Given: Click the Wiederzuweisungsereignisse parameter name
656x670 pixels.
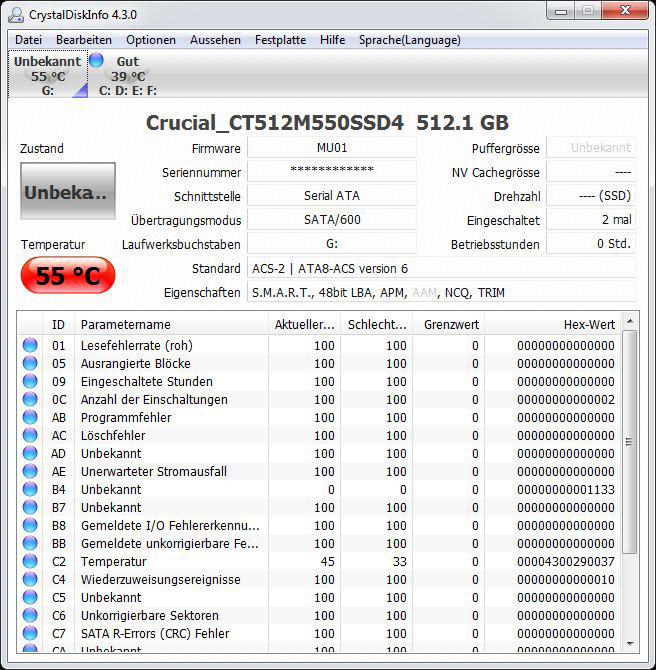Looking at the screenshot, I should click(x=161, y=580).
